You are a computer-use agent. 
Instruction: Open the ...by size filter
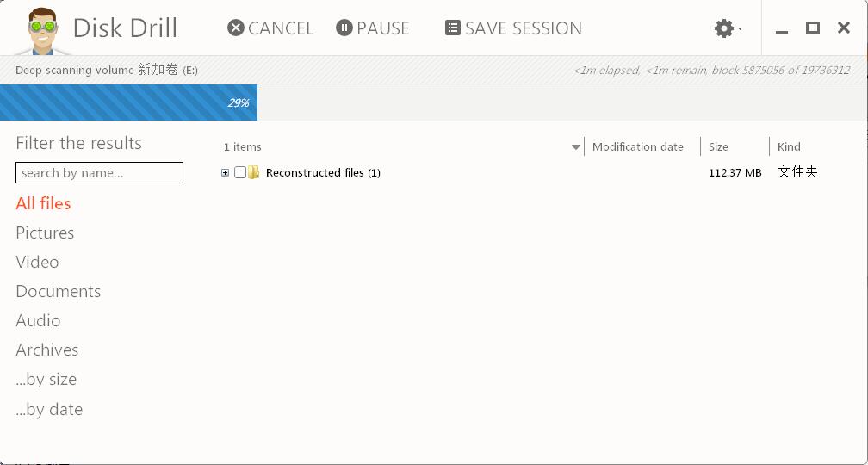46,380
